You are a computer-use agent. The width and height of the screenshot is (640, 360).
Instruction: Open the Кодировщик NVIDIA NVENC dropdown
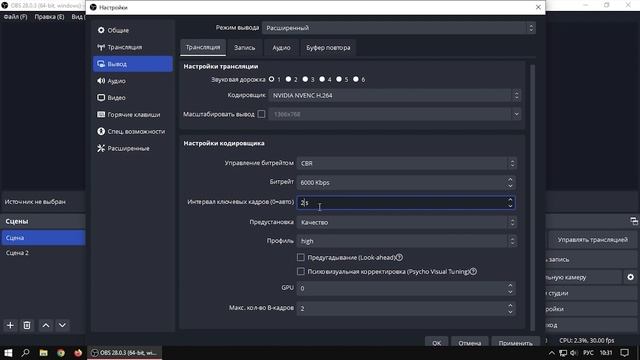point(395,95)
